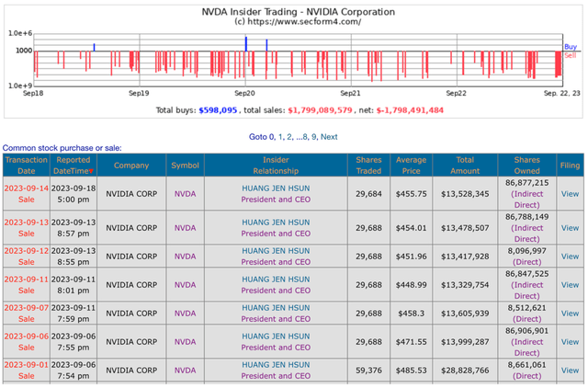This screenshot has height=388, width=588.
Task: View filing for 2023-09-01 sale
Action: click(570, 371)
